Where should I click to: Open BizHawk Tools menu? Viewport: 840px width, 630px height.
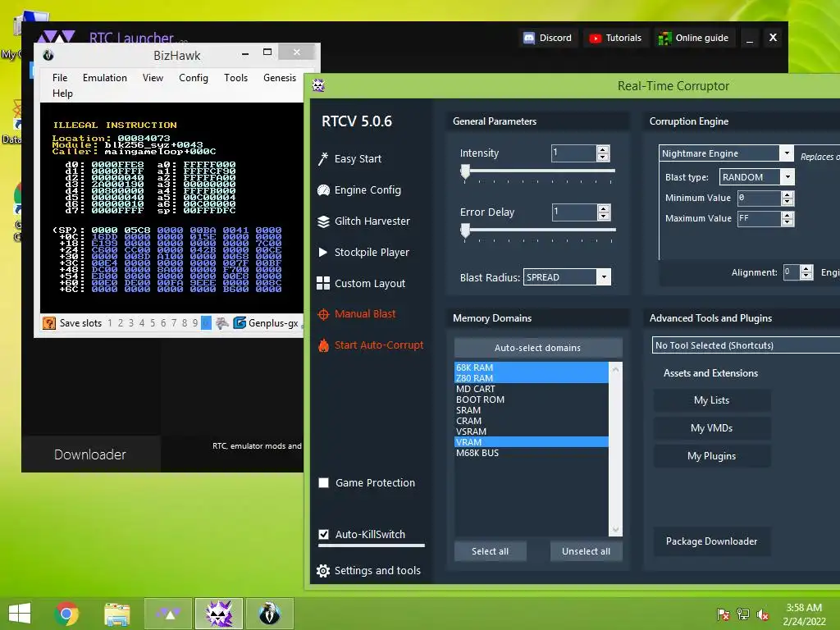coord(235,78)
